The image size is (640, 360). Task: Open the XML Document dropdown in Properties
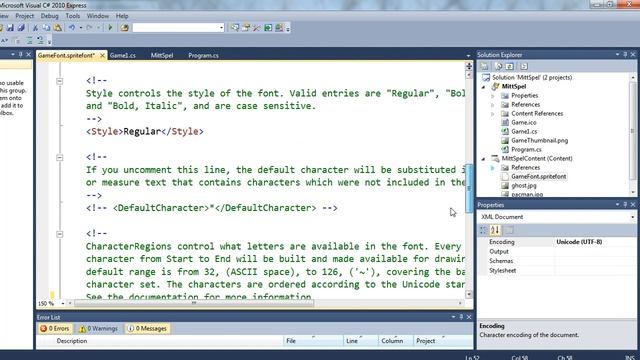click(x=632, y=217)
